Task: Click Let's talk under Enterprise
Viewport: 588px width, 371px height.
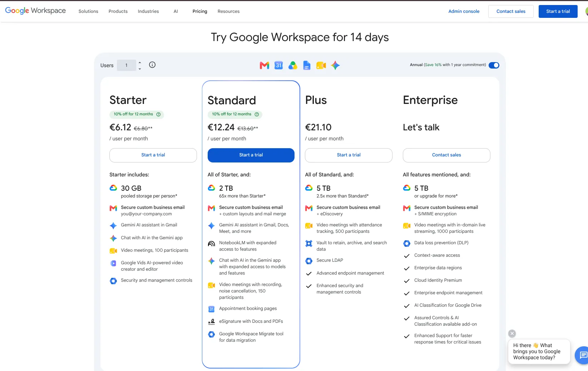Action: tap(421, 127)
